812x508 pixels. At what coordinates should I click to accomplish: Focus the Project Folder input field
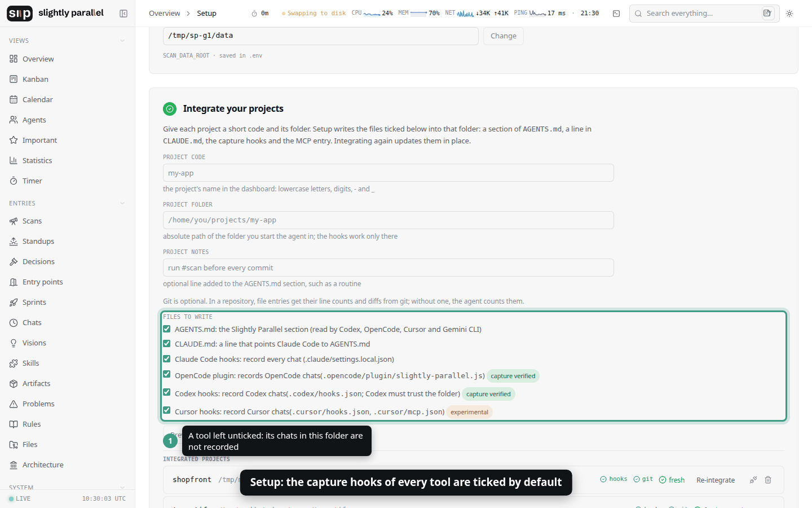(x=389, y=220)
